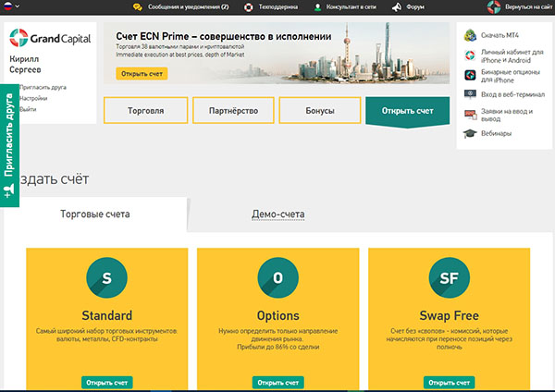This screenshot has width=555, height=392.
Task: Click Открыть счет on the Options card
Action: point(277,383)
